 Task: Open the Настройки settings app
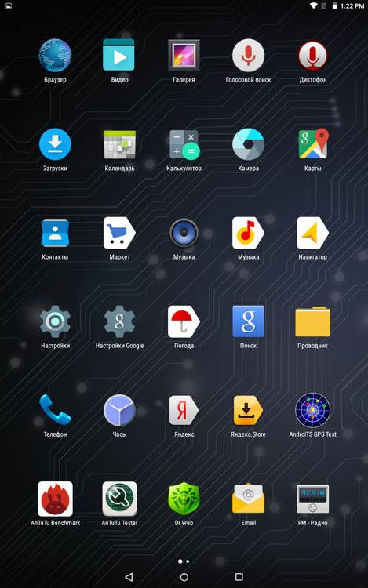(x=55, y=321)
